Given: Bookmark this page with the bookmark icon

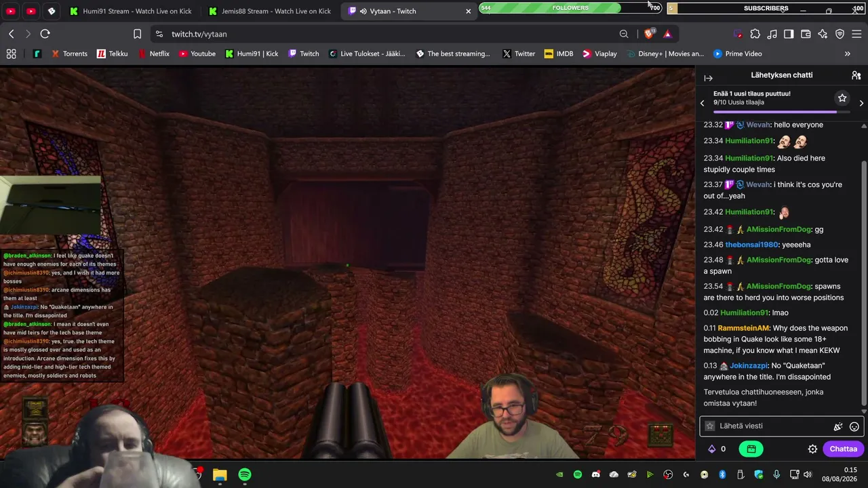Looking at the screenshot, I should pyautogui.click(x=137, y=34).
